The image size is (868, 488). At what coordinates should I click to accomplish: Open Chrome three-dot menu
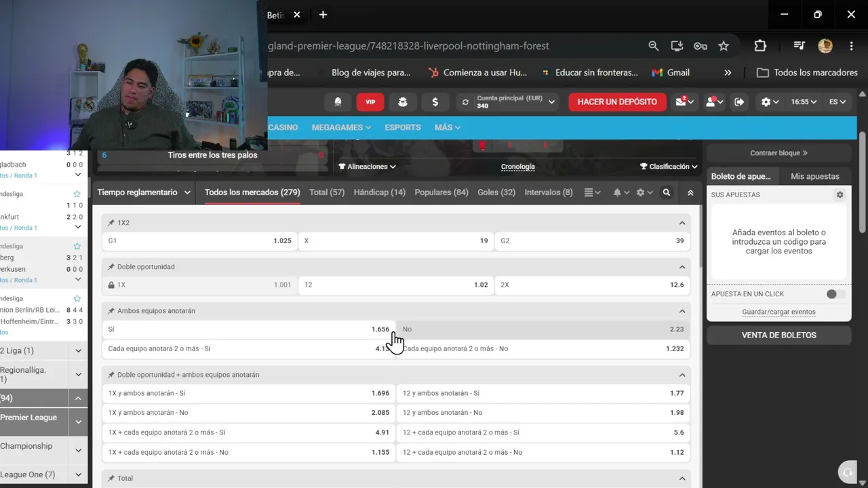pyautogui.click(x=851, y=46)
